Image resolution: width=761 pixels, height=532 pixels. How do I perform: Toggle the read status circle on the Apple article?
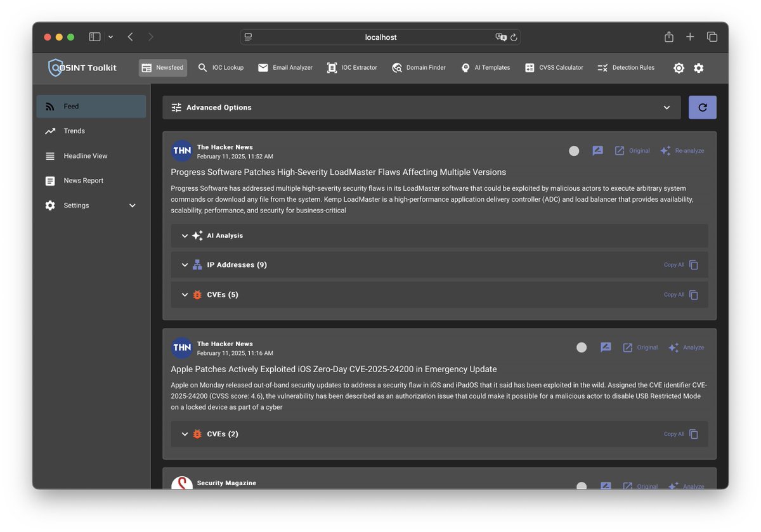(582, 347)
